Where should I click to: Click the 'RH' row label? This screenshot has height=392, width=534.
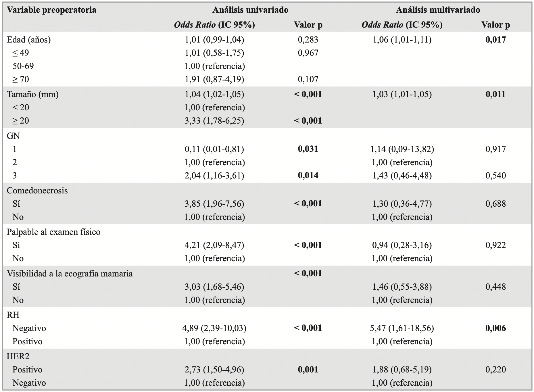[13, 315]
